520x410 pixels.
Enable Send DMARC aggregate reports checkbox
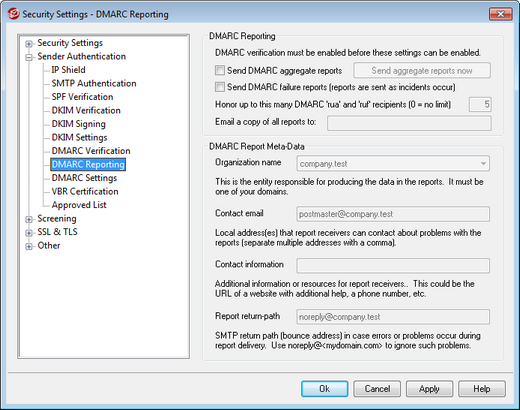[x=220, y=70]
